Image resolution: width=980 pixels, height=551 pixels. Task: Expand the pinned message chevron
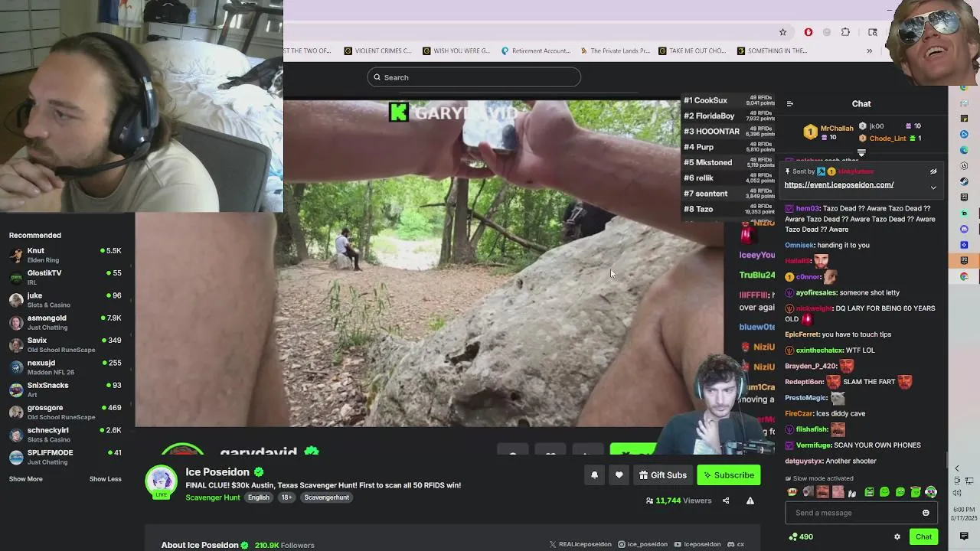[933, 187]
